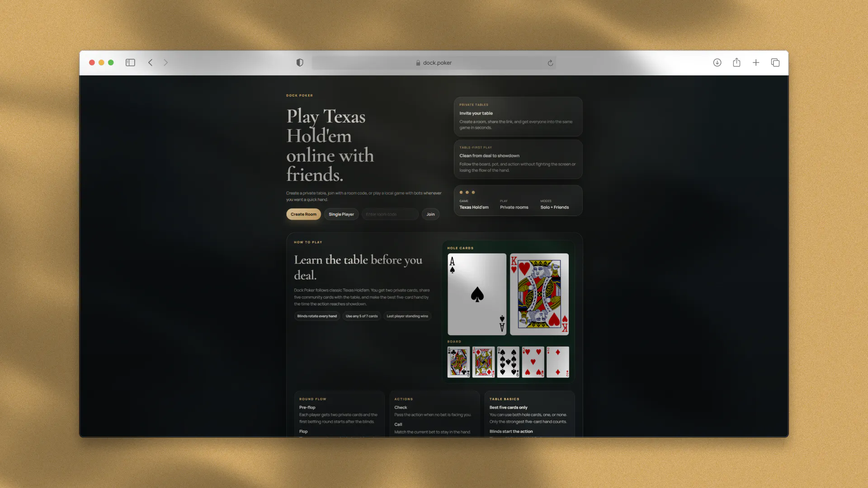This screenshot has width=868, height=488.
Task: Minimize the window with the yellow button
Action: tap(101, 63)
